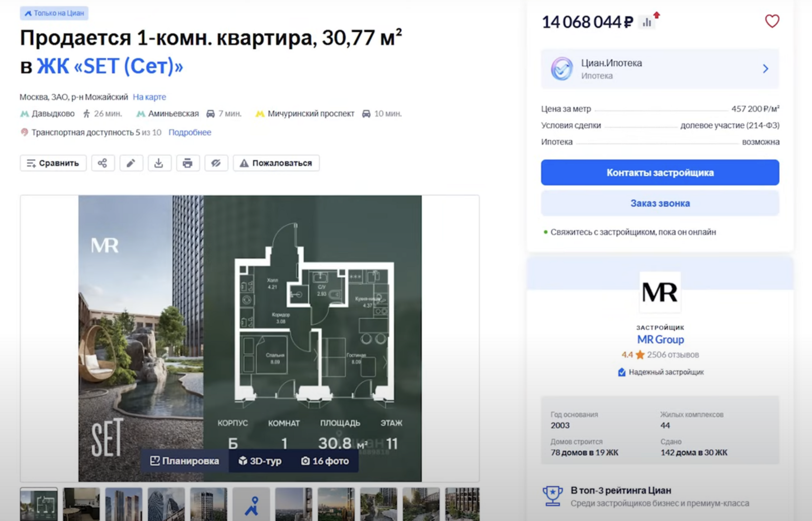Image resolution: width=812 pixels, height=521 pixels.
Task: Open ЖК «SET (Сет)» link
Action: click(110, 66)
